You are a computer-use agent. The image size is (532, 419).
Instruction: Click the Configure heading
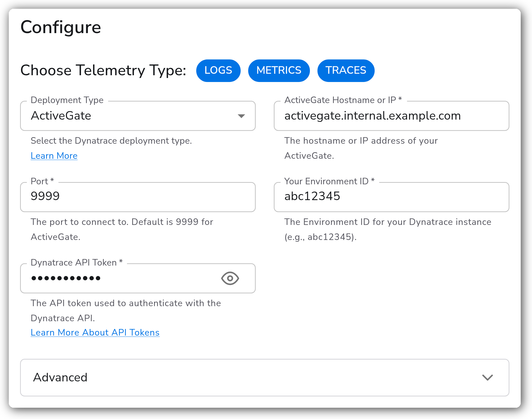(61, 27)
